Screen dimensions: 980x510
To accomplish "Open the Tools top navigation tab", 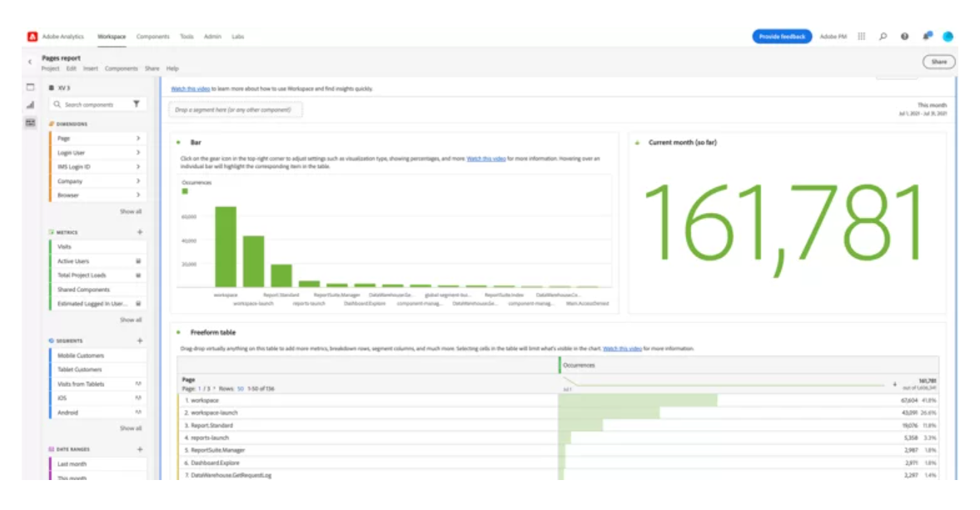I will [187, 37].
